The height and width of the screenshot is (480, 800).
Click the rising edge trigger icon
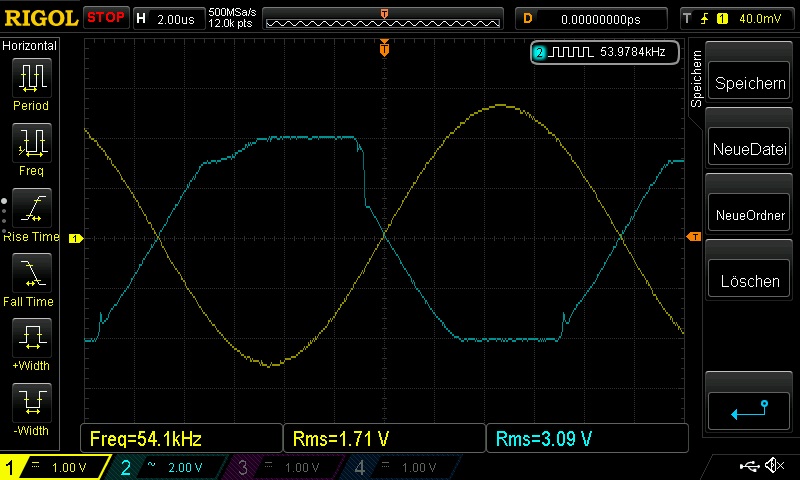pyautogui.click(x=705, y=19)
